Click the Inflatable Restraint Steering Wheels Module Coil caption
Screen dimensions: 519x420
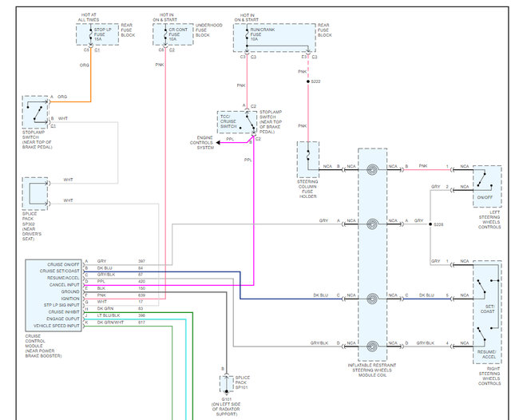(372, 370)
